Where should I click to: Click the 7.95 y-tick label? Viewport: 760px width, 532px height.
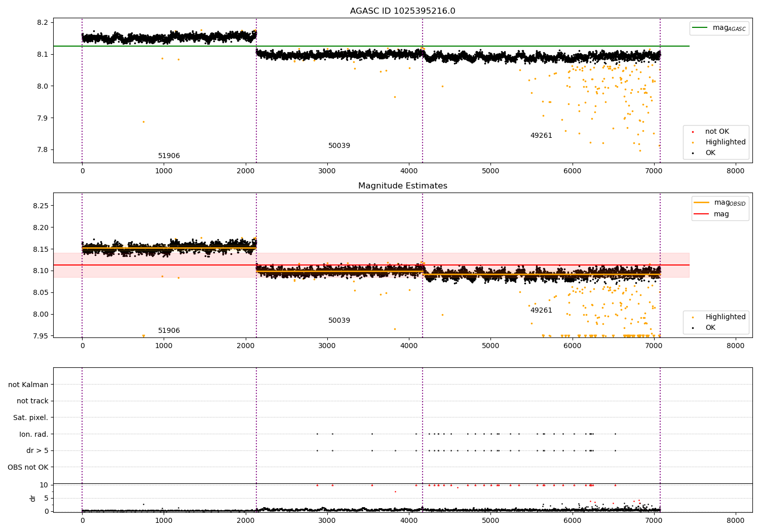pos(41,336)
